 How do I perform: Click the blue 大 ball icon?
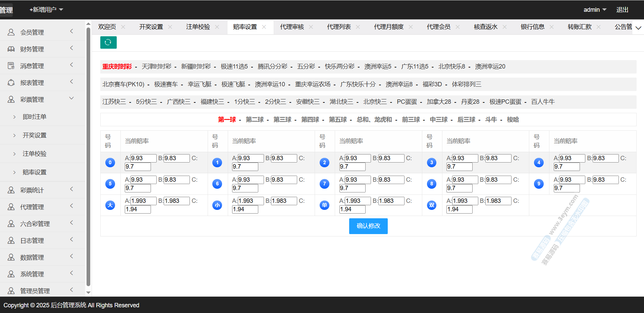[110, 205]
